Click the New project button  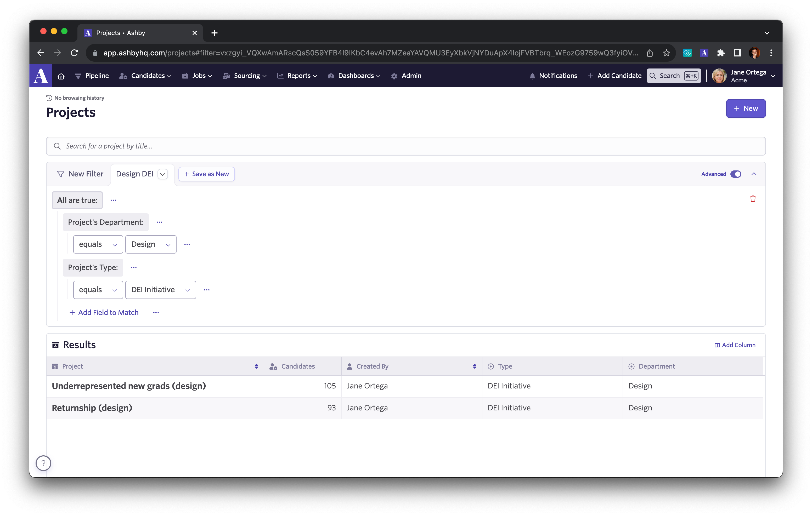coord(746,108)
